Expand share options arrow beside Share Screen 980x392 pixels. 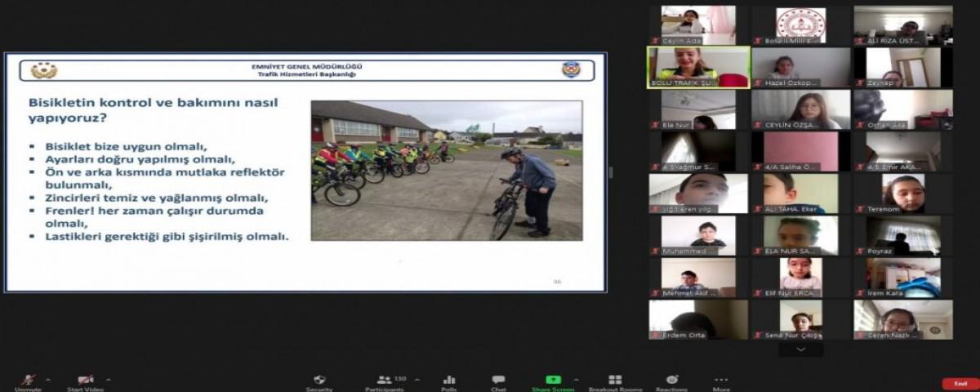click(x=575, y=379)
